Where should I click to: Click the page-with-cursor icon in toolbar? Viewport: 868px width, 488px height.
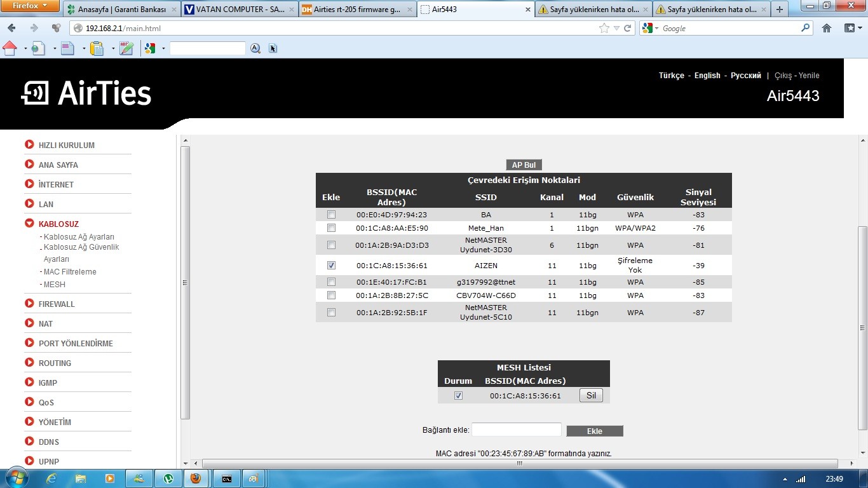[273, 48]
